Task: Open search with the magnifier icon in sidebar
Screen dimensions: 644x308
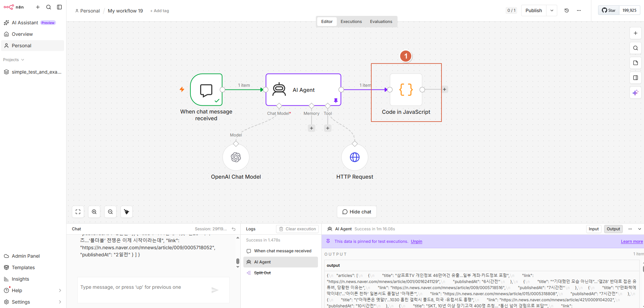Action: (49, 7)
